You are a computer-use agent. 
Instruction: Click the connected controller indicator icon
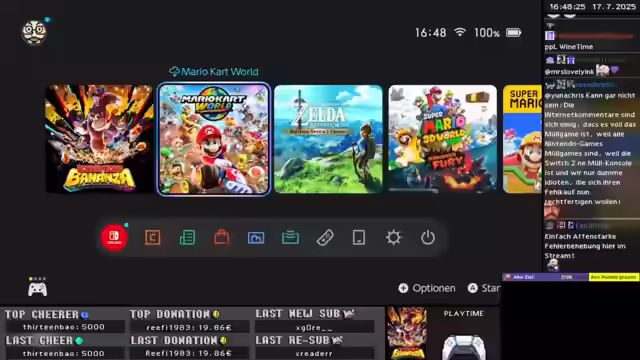click(37, 287)
